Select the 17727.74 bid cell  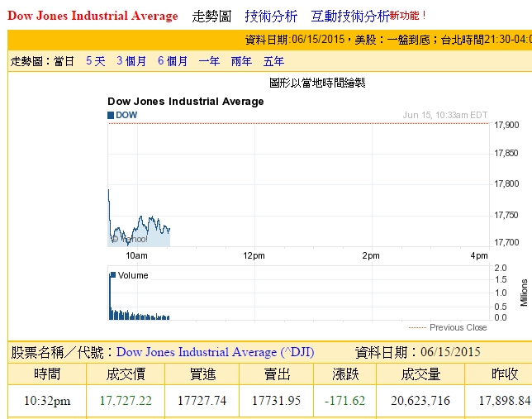(x=202, y=401)
